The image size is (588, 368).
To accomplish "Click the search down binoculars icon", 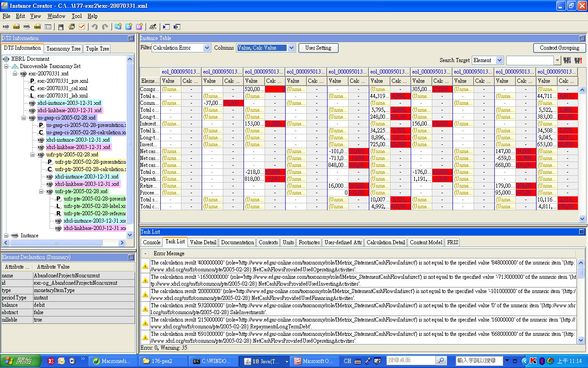I will point(567,60).
